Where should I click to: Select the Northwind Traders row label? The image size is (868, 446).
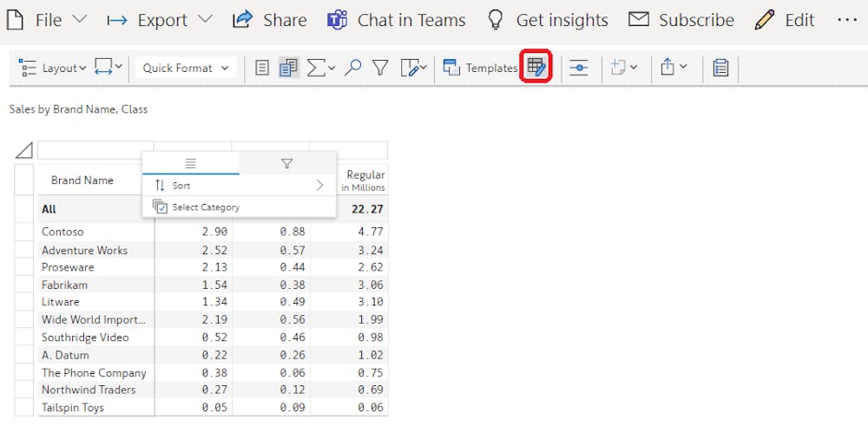(89, 390)
